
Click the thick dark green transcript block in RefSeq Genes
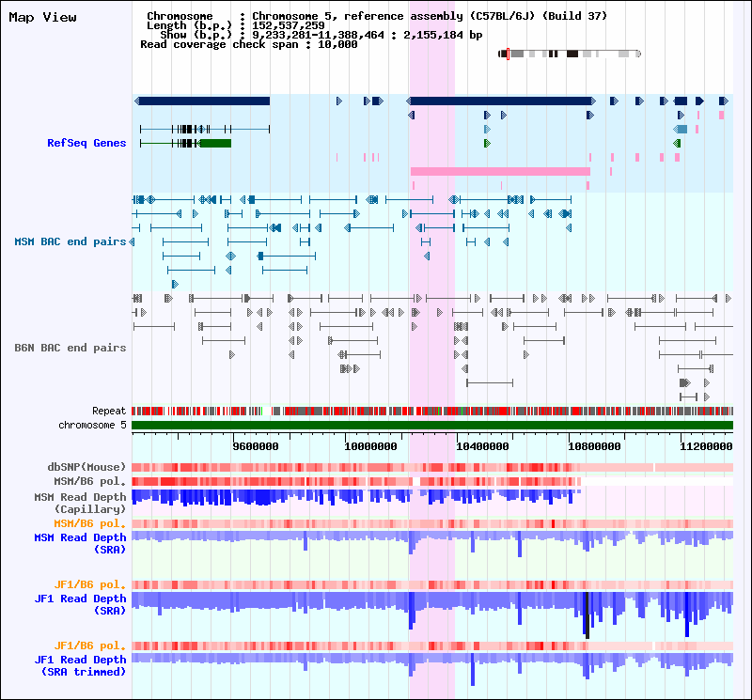pyautogui.click(x=216, y=144)
